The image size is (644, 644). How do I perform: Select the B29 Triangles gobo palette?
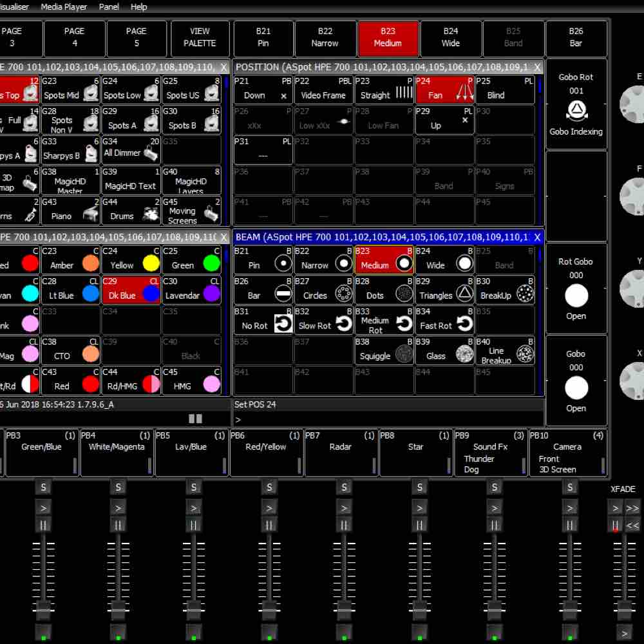coord(444,290)
